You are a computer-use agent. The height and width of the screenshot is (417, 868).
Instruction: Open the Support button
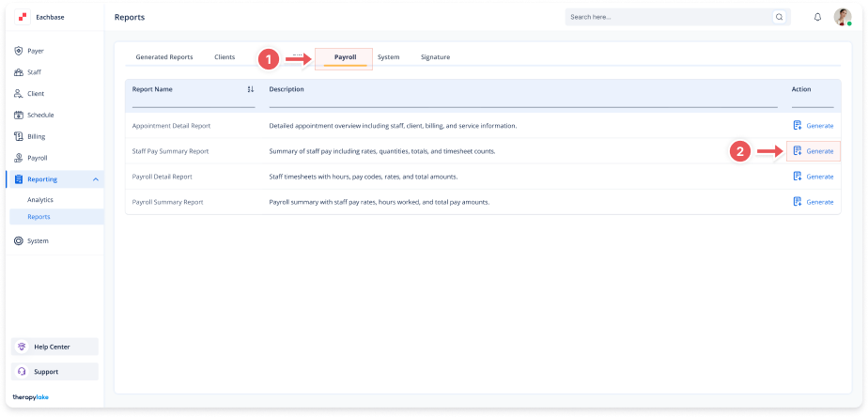tap(54, 372)
